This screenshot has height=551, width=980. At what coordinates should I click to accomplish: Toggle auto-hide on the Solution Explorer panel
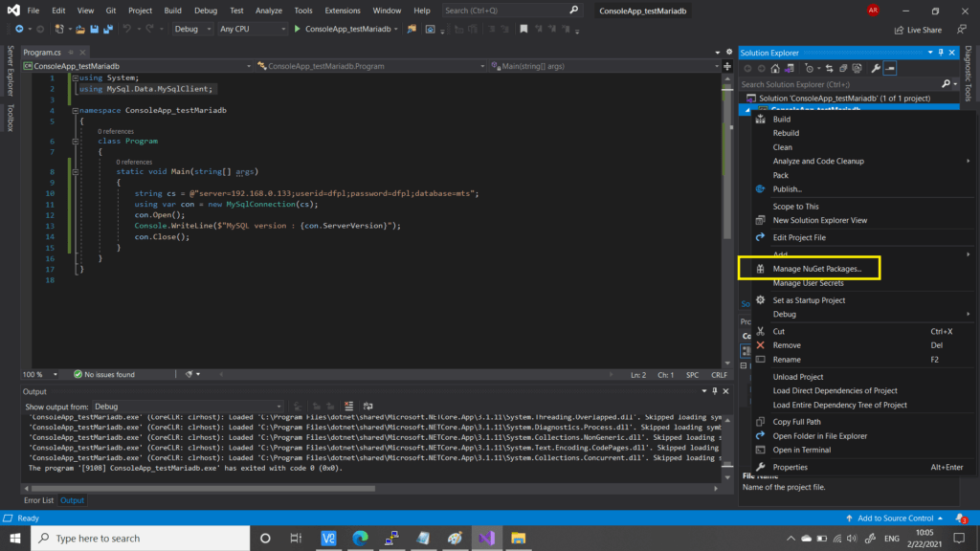click(940, 53)
